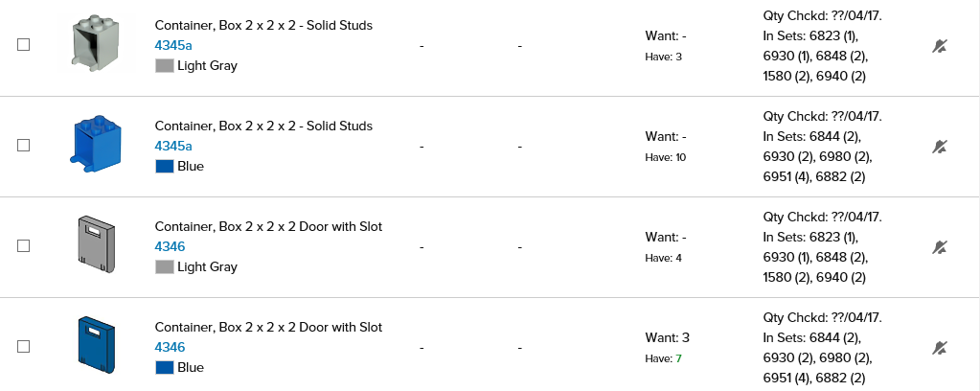Open Light Gray door with slot image
Screen dimensions: 980x391
pyautogui.click(x=97, y=244)
